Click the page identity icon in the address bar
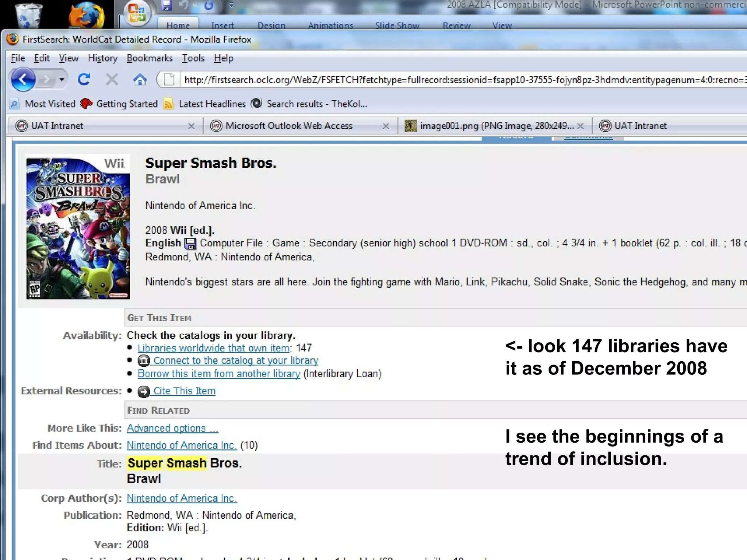Viewport: 747px width, 560px height. click(x=169, y=79)
